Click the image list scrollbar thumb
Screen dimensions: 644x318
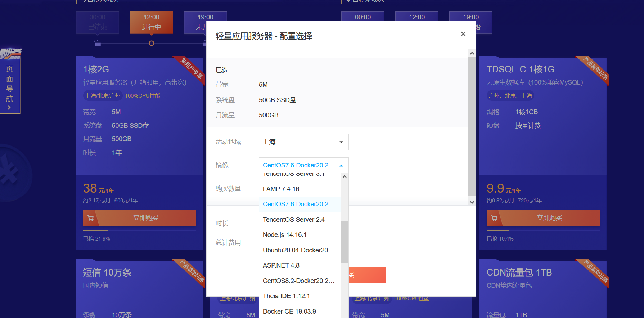344,242
